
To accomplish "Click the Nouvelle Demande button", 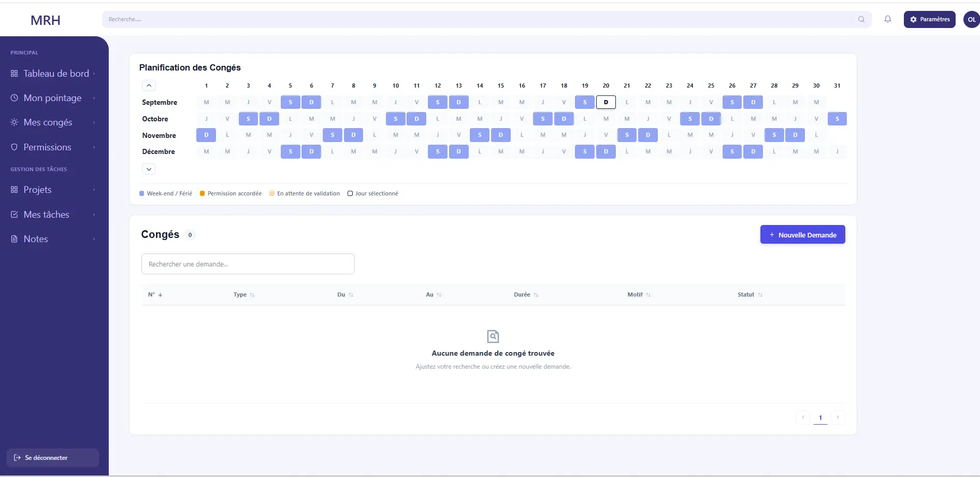I will tap(802, 235).
